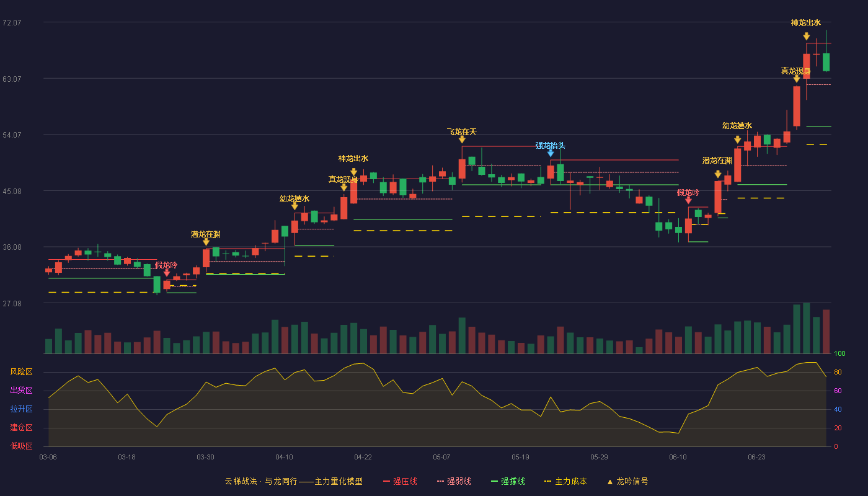Click the 飞龙在天 signal arrow marker
The image size is (868, 496).
tap(462, 139)
